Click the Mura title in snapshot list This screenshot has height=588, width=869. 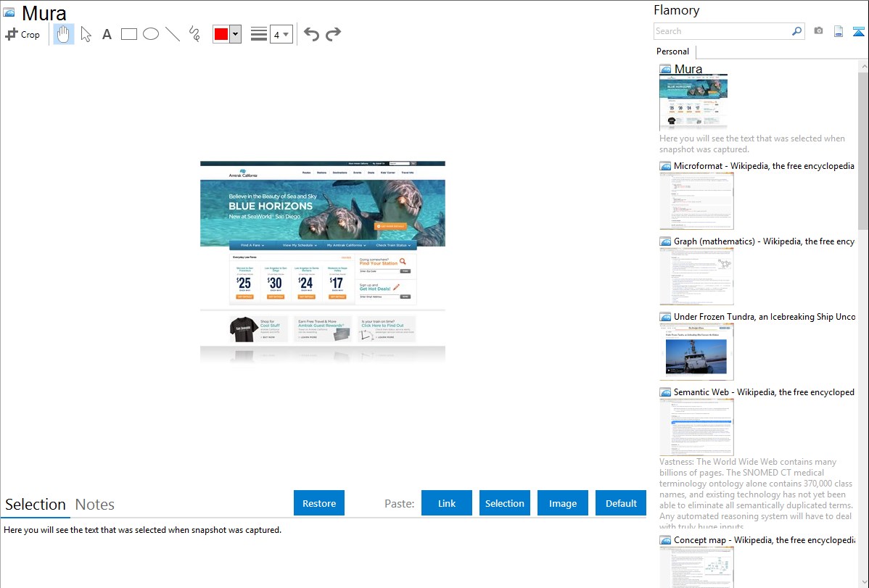coord(688,70)
